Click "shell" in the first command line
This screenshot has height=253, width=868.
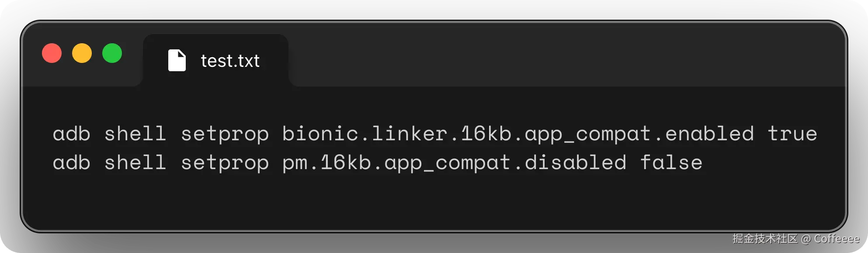click(x=135, y=134)
